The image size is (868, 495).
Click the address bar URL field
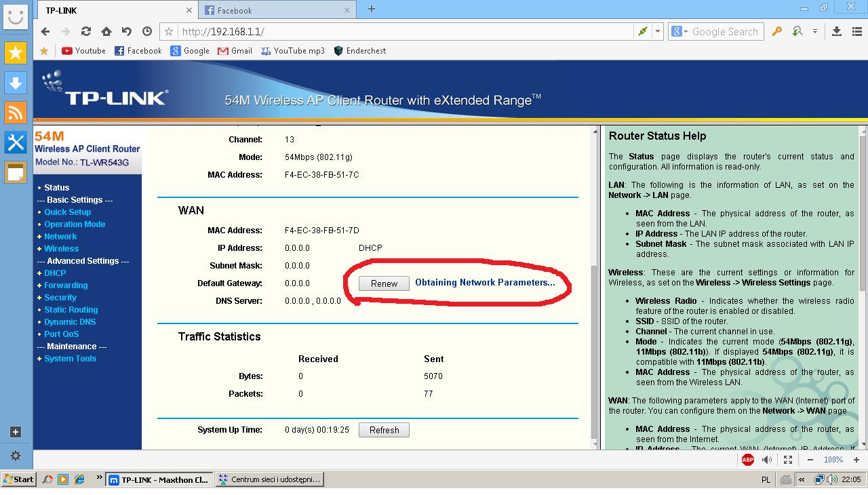pos(407,31)
